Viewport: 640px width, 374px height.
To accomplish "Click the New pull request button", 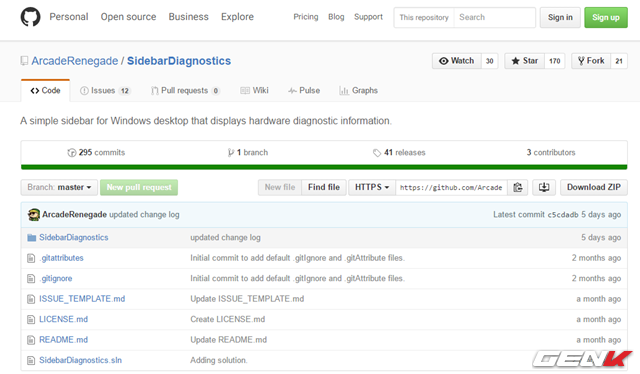I will point(139,187).
